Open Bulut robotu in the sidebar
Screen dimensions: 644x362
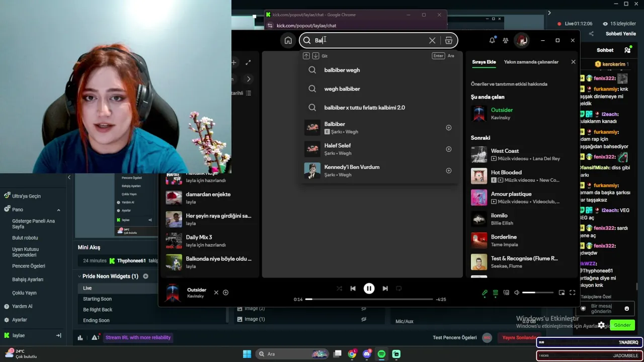coord(25,238)
